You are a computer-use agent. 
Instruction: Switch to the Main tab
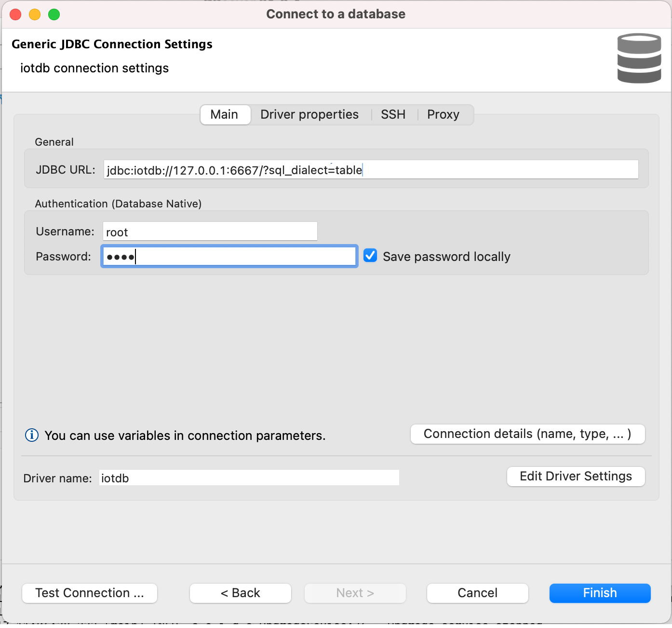click(224, 115)
